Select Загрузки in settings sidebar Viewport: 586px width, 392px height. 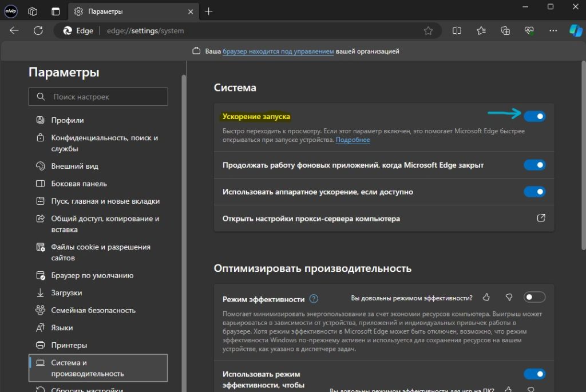pyautogui.click(x=66, y=292)
